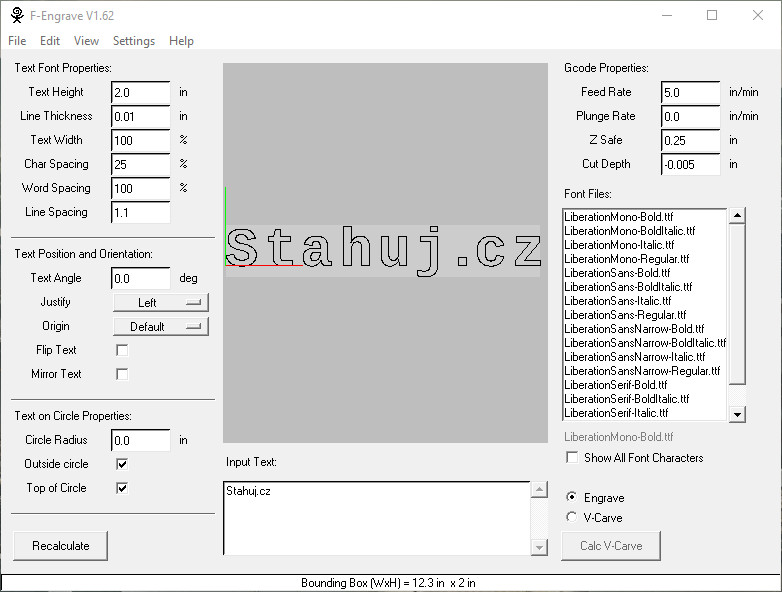Screen dimensions: 782x592
Task: Click the font list scrollbar up arrow
Action: pos(737,216)
